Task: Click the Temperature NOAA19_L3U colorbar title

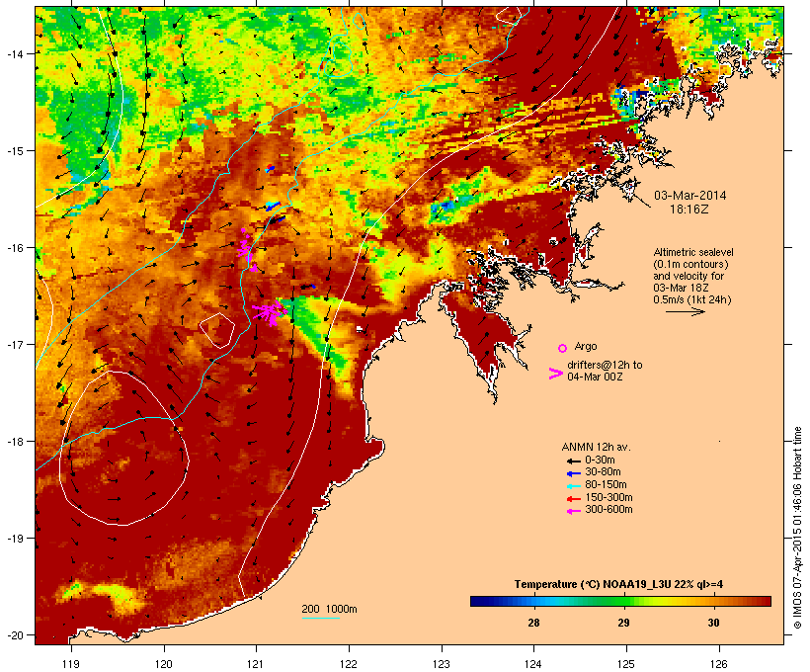Action: click(618, 585)
